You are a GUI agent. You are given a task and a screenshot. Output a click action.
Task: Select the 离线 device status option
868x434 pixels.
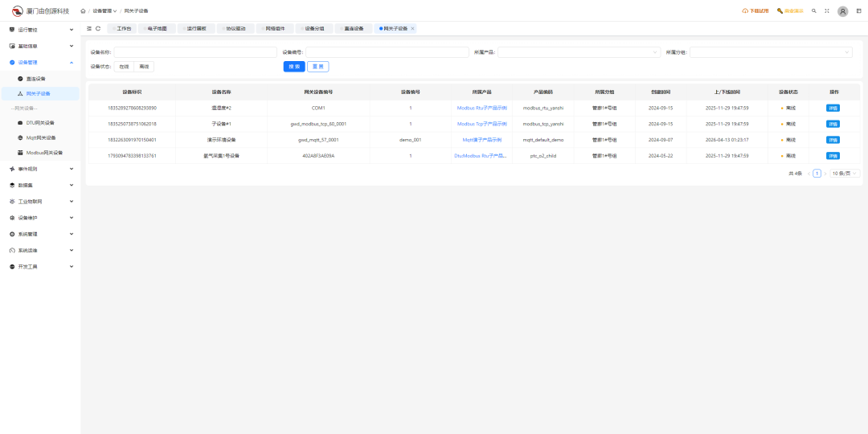(x=144, y=67)
